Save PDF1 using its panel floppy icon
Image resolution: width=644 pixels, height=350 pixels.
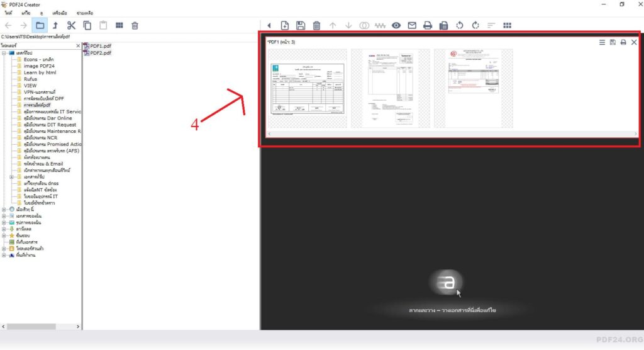click(613, 42)
